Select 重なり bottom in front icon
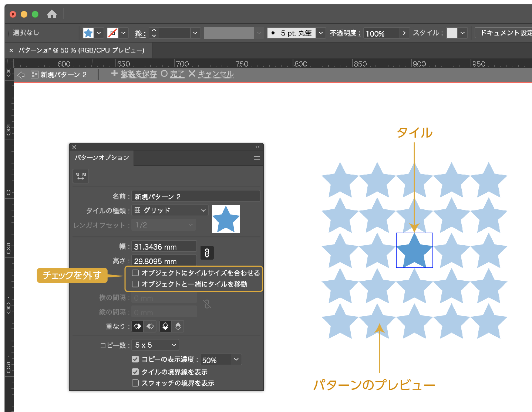Viewport: 532px width, 412px height. [x=178, y=326]
